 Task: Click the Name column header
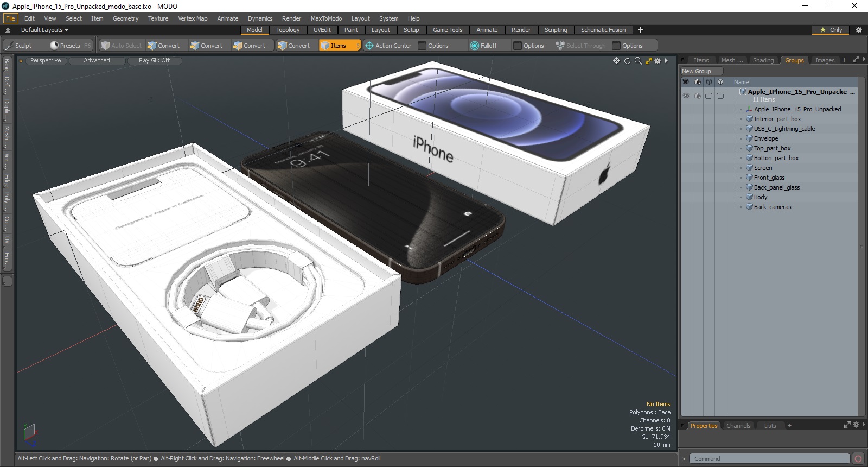pyautogui.click(x=741, y=82)
